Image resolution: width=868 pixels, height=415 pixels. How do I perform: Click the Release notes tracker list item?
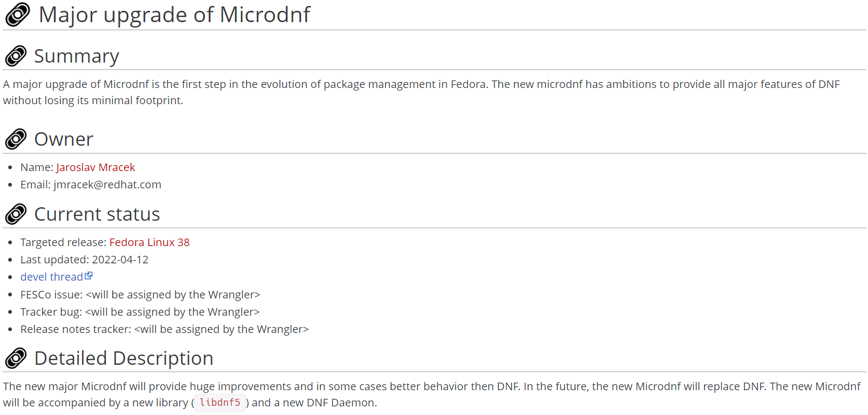point(165,329)
